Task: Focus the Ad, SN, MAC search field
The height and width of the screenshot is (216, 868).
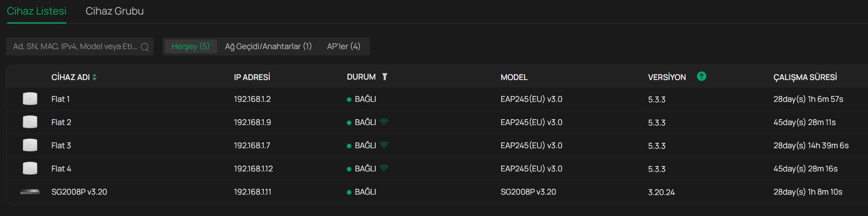Action: click(75, 46)
